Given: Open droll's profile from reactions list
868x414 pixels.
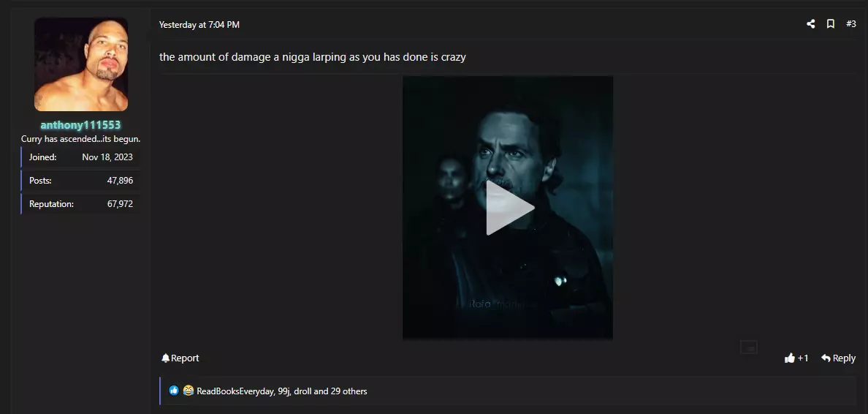Looking at the screenshot, I should 302,391.
